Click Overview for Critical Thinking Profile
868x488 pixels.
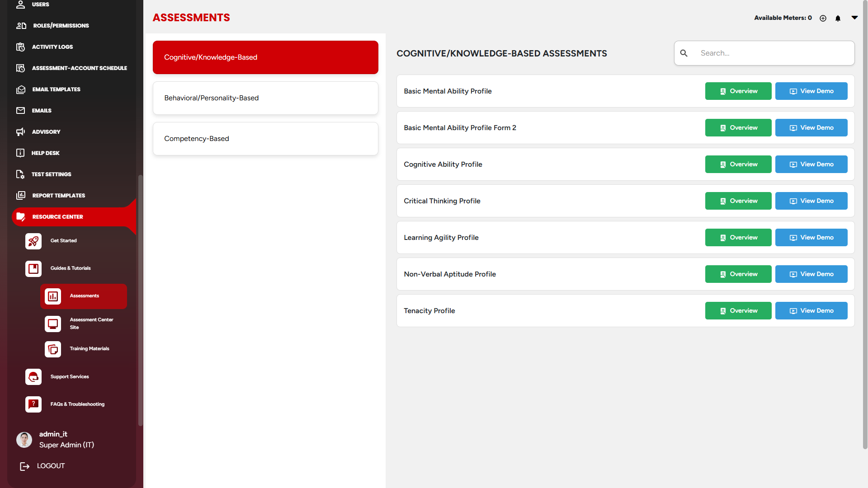point(738,201)
